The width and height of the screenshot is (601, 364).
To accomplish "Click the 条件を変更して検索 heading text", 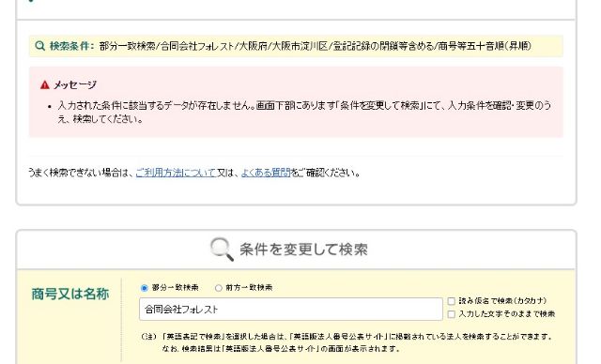I will (303, 250).
